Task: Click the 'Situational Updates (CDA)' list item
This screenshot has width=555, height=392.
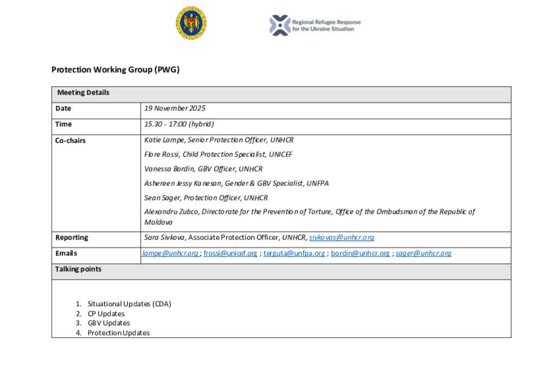Action: (x=129, y=304)
